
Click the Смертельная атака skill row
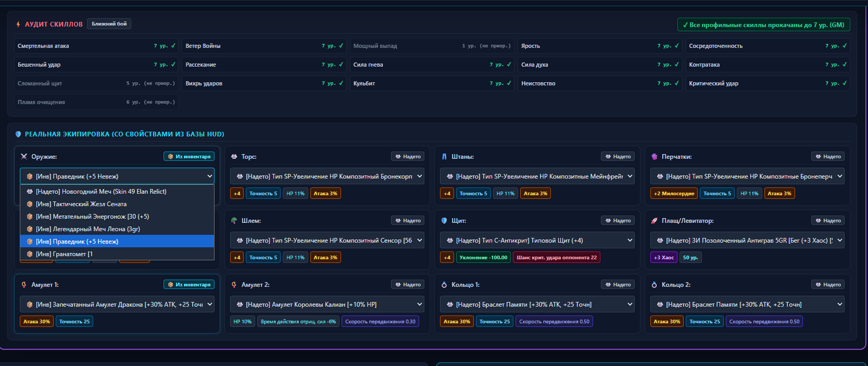coord(96,46)
